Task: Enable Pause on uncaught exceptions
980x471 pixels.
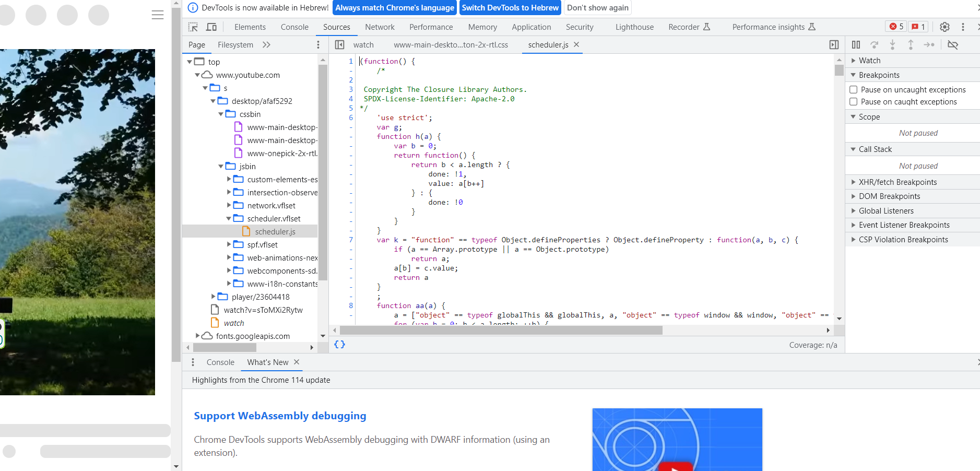Action: [x=854, y=90]
